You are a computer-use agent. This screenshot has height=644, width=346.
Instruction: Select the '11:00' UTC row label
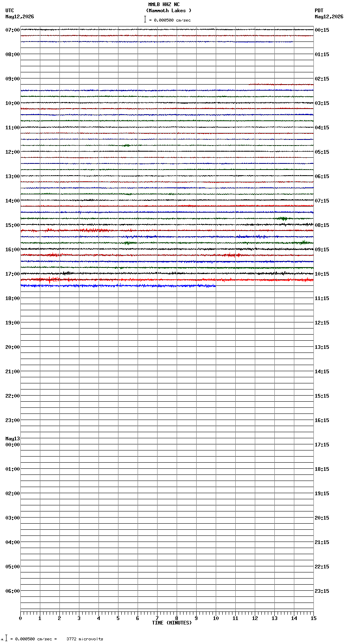[x=13, y=128]
